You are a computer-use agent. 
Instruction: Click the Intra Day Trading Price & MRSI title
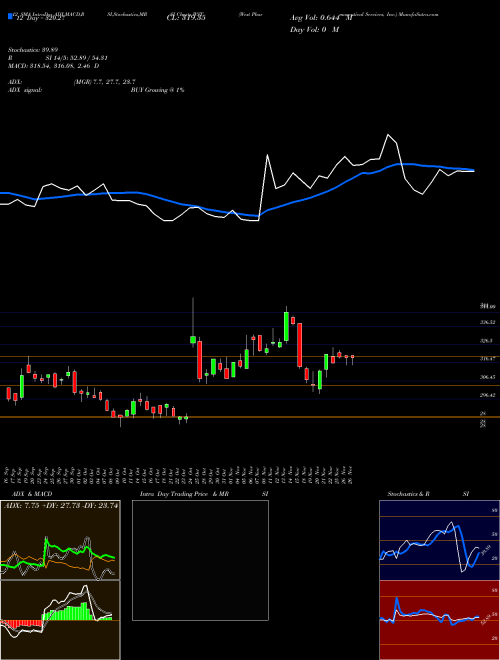[204, 494]
